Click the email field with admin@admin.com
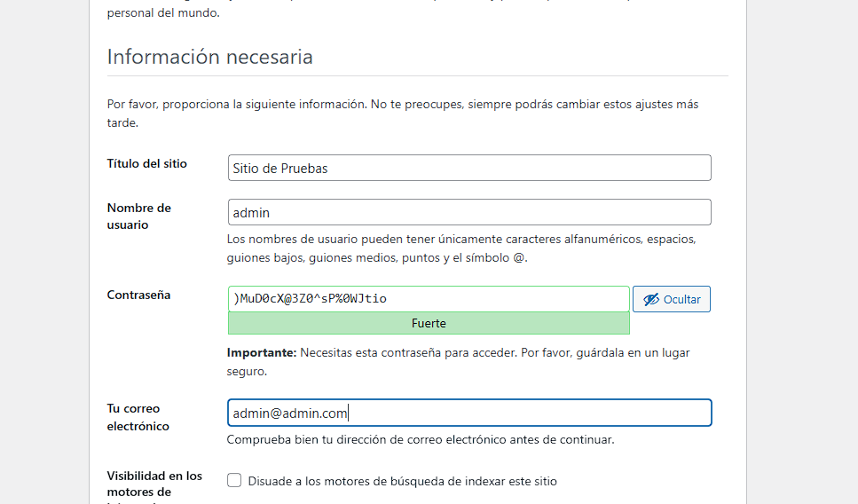This screenshot has width=858, height=504. tap(469, 413)
